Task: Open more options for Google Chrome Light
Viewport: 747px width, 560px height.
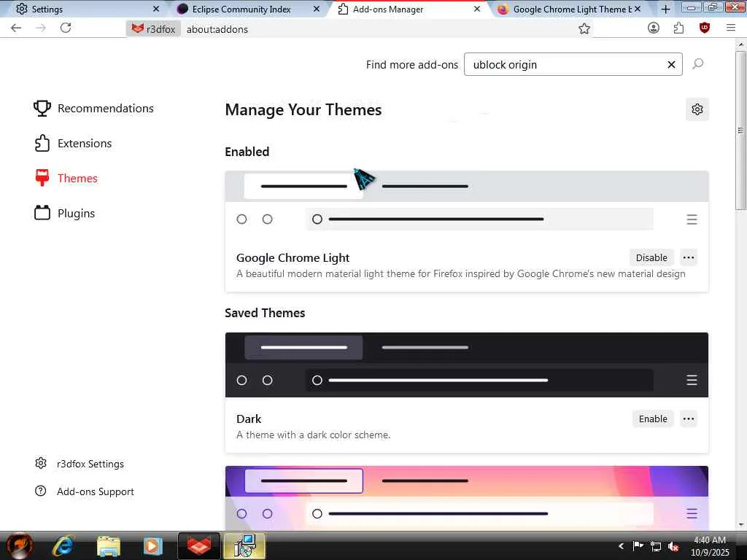Action: [689, 257]
